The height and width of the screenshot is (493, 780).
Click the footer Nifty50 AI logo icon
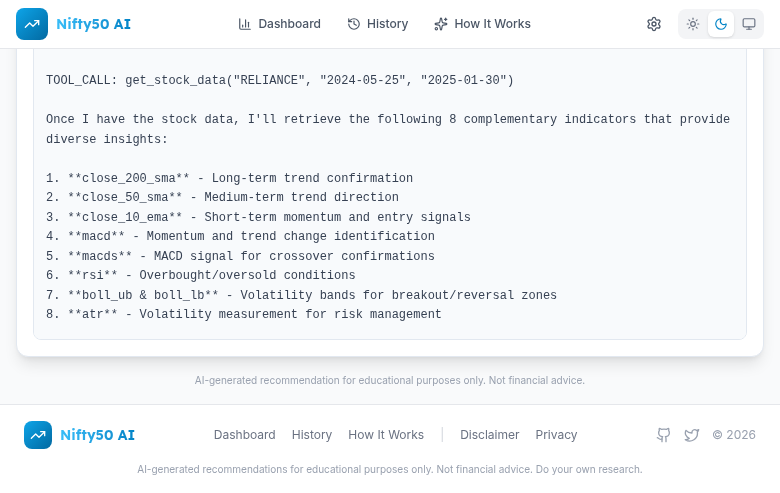[38, 435]
